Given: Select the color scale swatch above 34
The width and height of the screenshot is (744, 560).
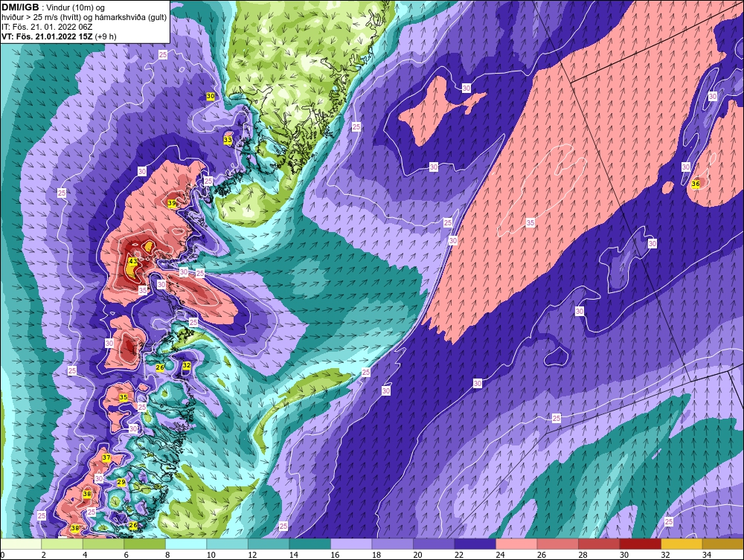Looking at the screenshot, I should [x=722, y=544].
